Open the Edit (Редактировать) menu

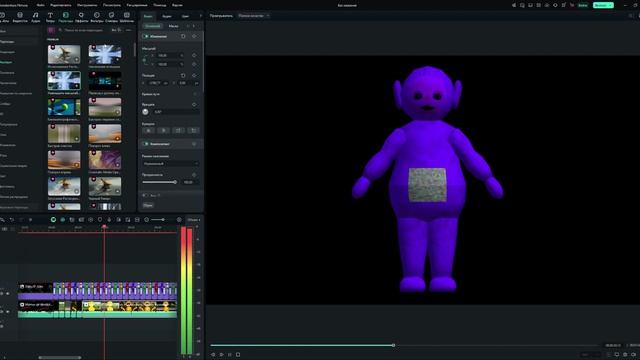[x=60, y=5]
